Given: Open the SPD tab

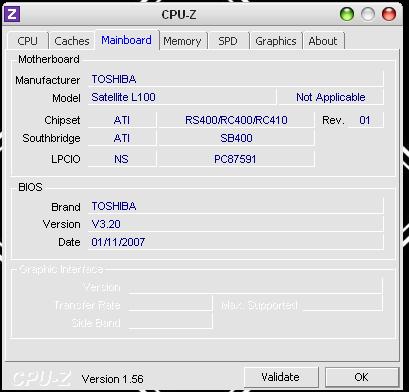Looking at the screenshot, I should [228, 41].
